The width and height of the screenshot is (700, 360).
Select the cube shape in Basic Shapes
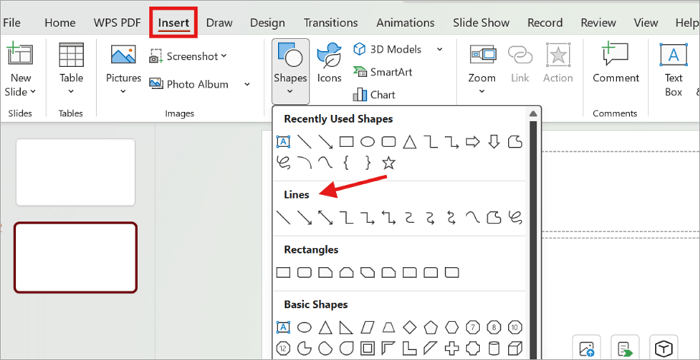pos(515,348)
